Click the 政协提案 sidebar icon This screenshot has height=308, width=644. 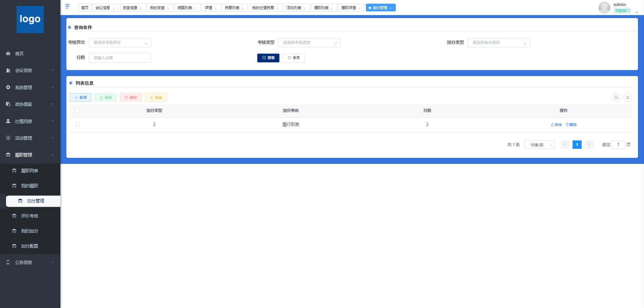(x=8, y=104)
